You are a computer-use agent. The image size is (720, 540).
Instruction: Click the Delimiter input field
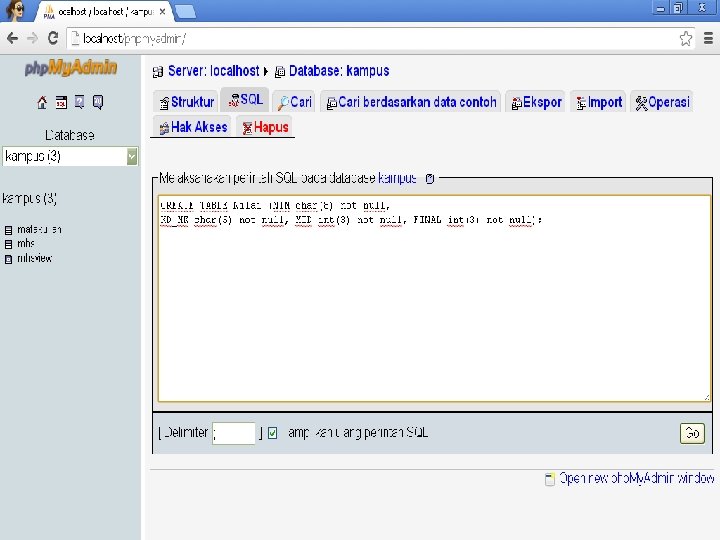point(234,433)
